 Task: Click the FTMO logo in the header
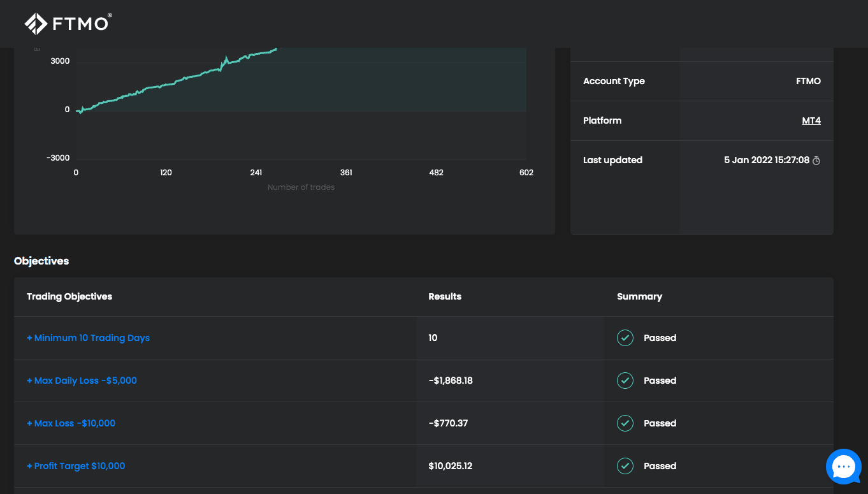(x=68, y=24)
